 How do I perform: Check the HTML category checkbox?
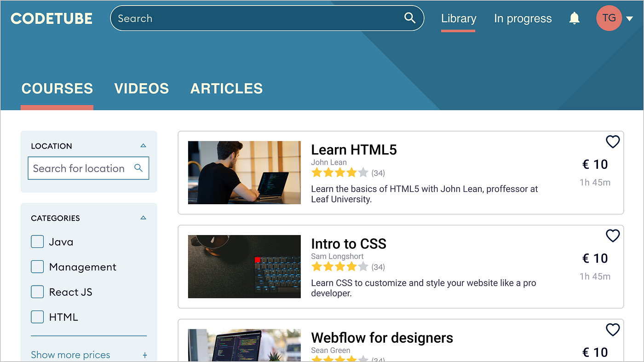(x=37, y=317)
